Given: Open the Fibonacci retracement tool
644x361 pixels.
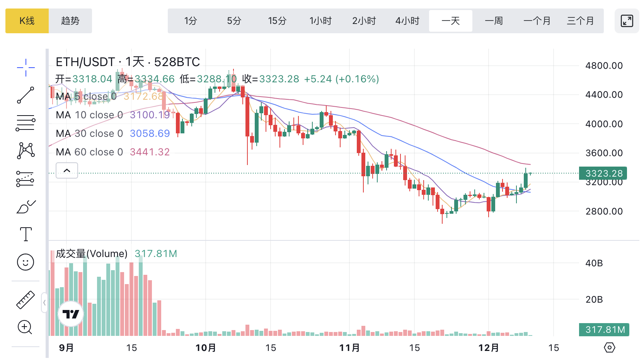Looking at the screenshot, I should (x=26, y=123).
